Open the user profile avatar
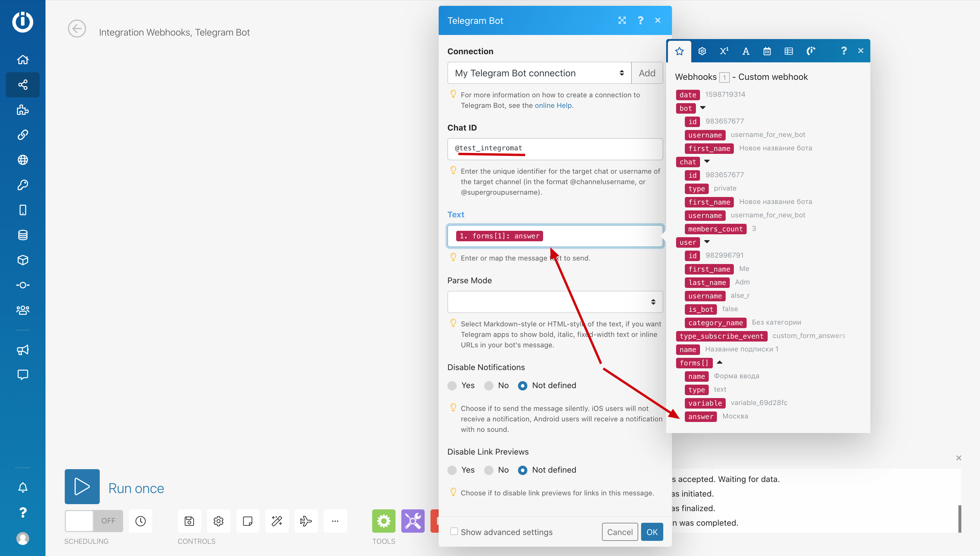Image resolution: width=980 pixels, height=556 pixels. pos(23,539)
